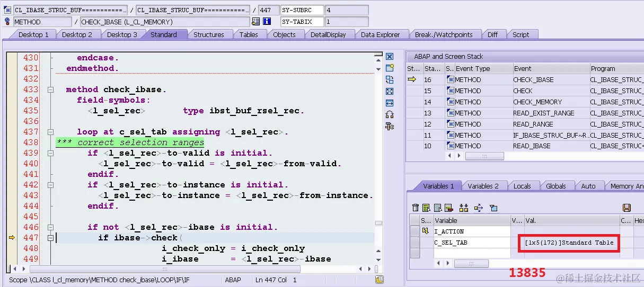This screenshot has width=644, height=287.
Task: Click the program icon before CL_IBASE_STRUC_BUF field
Action: pyautogui.click(x=7, y=10)
